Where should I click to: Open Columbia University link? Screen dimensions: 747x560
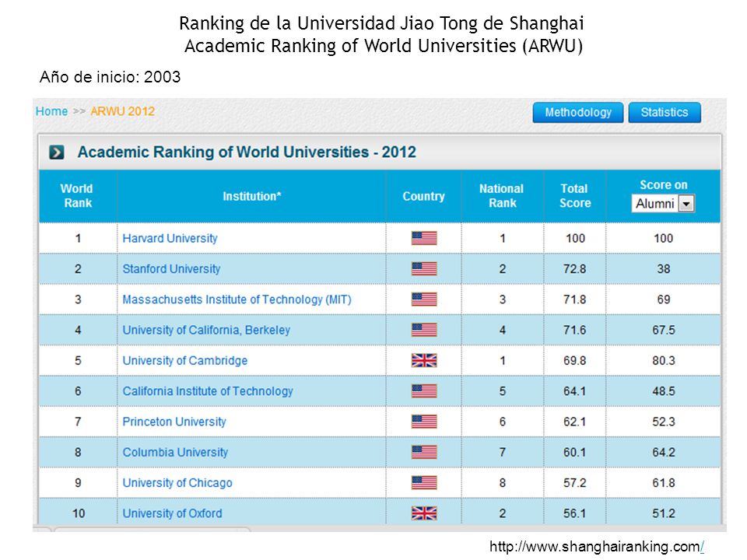[x=175, y=452]
